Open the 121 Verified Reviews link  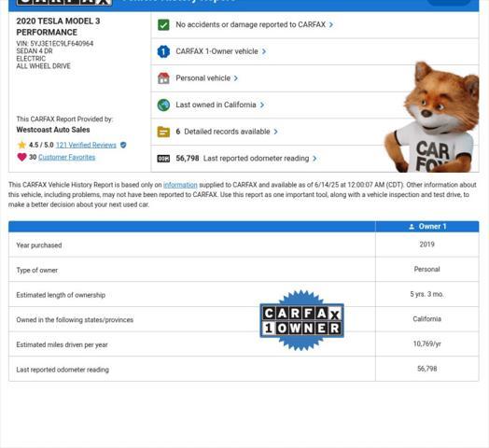86,145
